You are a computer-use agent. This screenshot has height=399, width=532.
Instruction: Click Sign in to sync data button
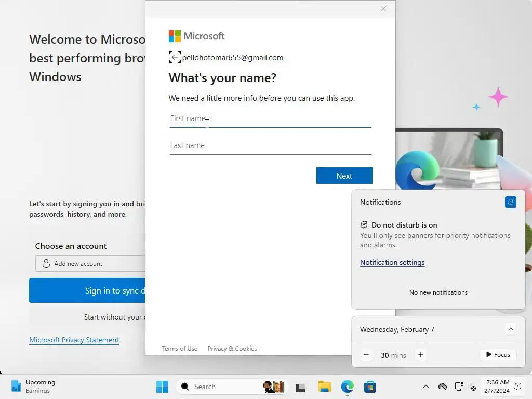point(87,290)
